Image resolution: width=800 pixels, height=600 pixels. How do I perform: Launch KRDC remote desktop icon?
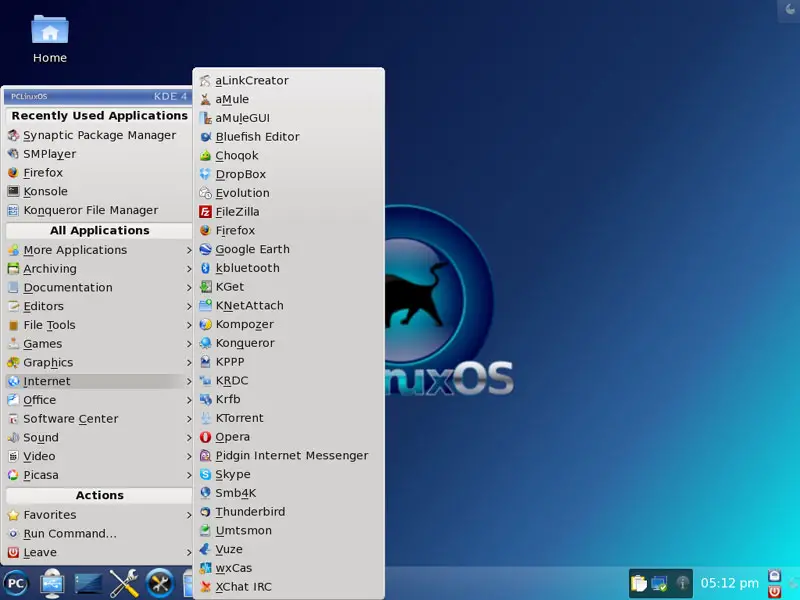pos(205,381)
